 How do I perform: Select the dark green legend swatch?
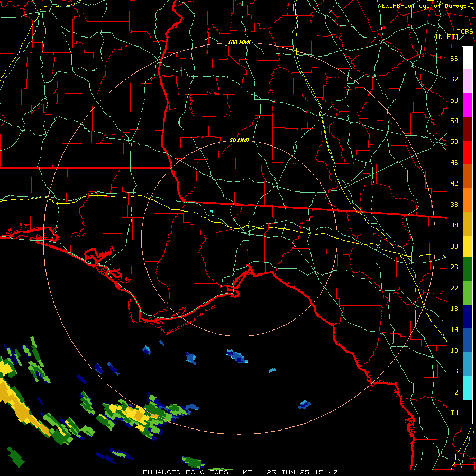[467, 269]
